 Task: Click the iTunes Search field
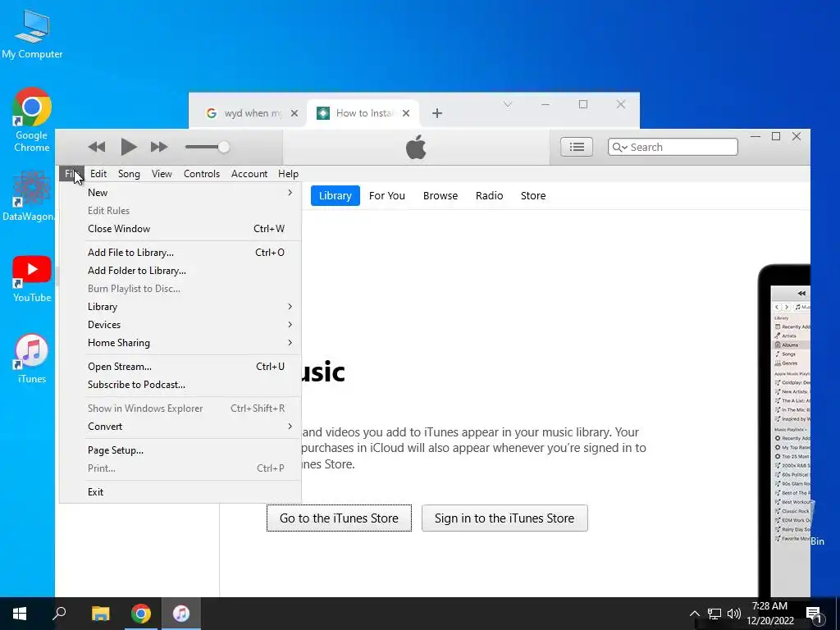(x=673, y=147)
